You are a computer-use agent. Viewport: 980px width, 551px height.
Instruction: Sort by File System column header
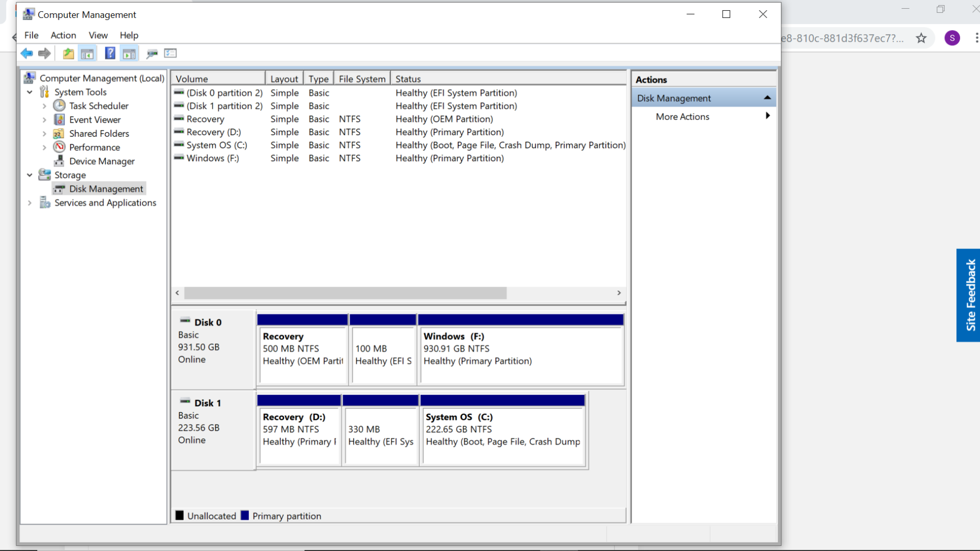[362, 79]
